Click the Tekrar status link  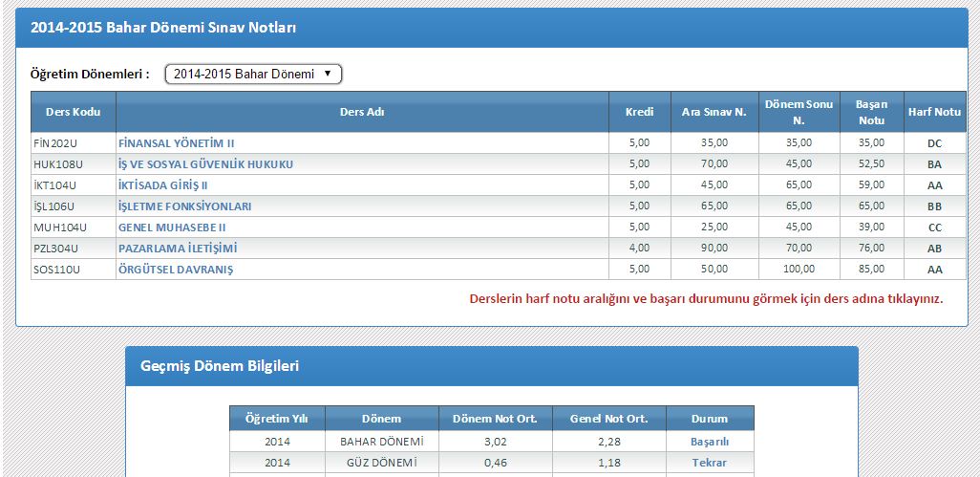click(710, 463)
